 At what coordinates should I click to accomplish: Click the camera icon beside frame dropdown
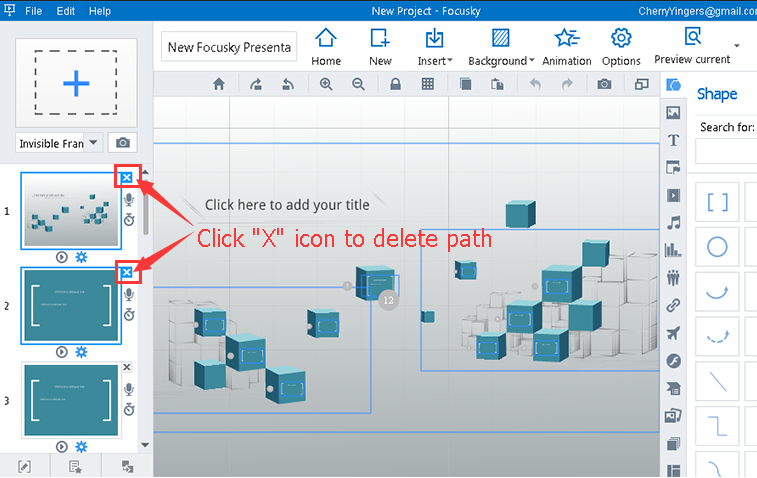click(x=123, y=143)
